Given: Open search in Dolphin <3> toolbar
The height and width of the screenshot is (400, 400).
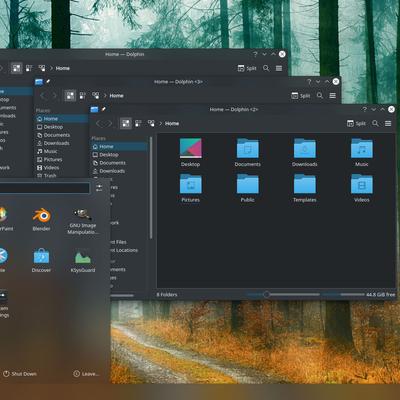Looking at the screenshot, I should tap(320, 96).
